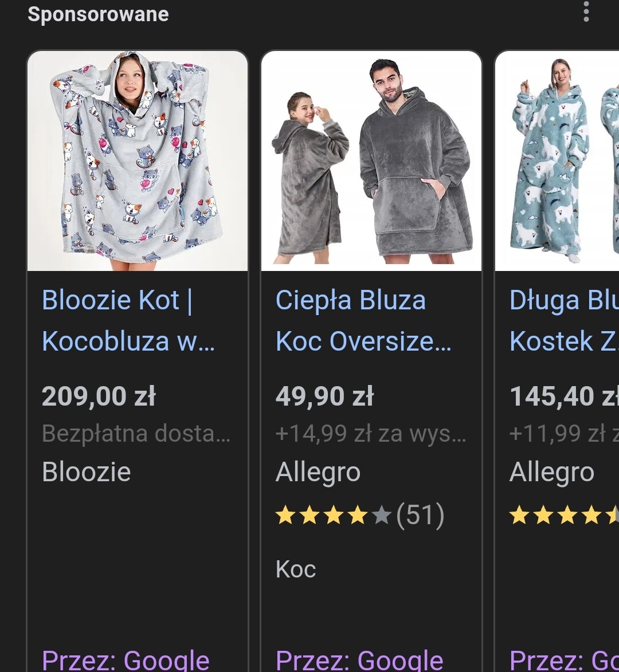
Task: Open the Ciepła Bluza Koc Oversize link
Action: pyautogui.click(x=363, y=321)
